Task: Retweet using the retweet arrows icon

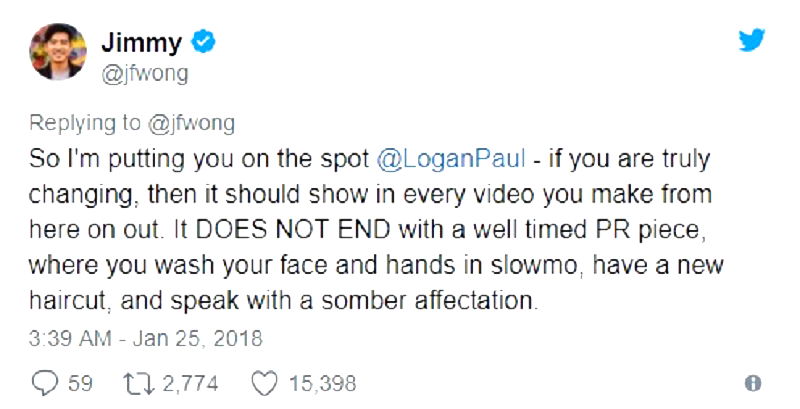Action: click(132, 382)
